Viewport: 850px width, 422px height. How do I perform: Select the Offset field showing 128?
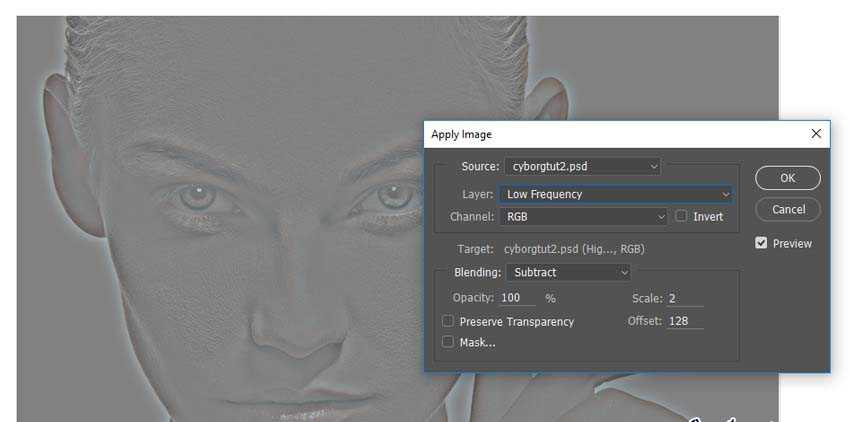pos(684,321)
